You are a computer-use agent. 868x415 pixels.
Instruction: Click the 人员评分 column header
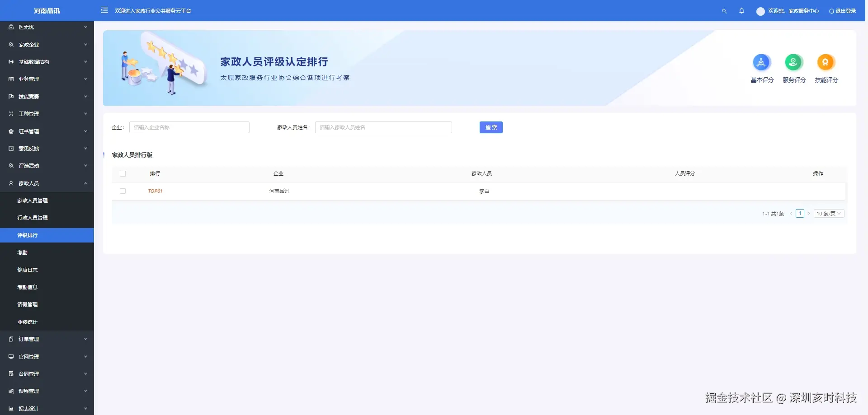tap(685, 173)
